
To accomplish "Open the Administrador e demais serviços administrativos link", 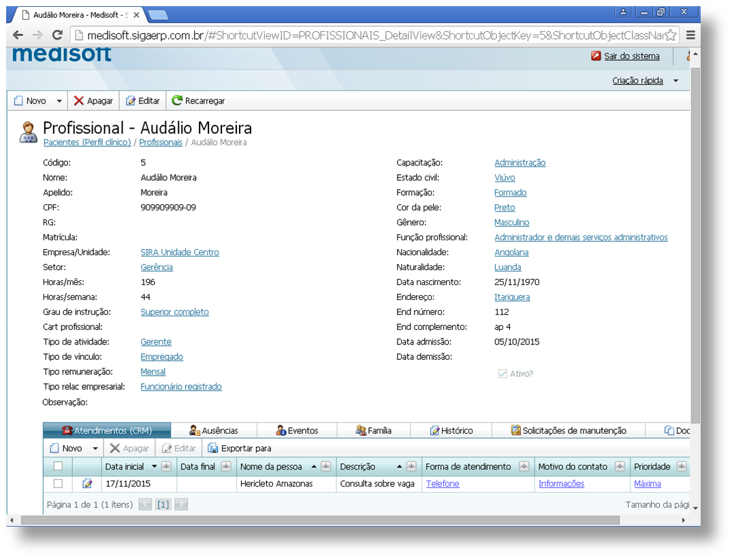I will [581, 237].
